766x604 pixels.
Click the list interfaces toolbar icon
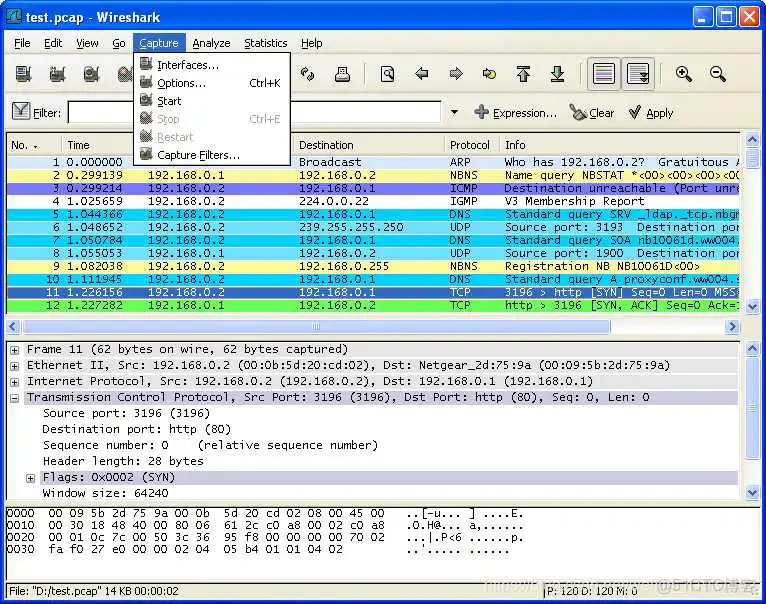(x=23, y=74)
